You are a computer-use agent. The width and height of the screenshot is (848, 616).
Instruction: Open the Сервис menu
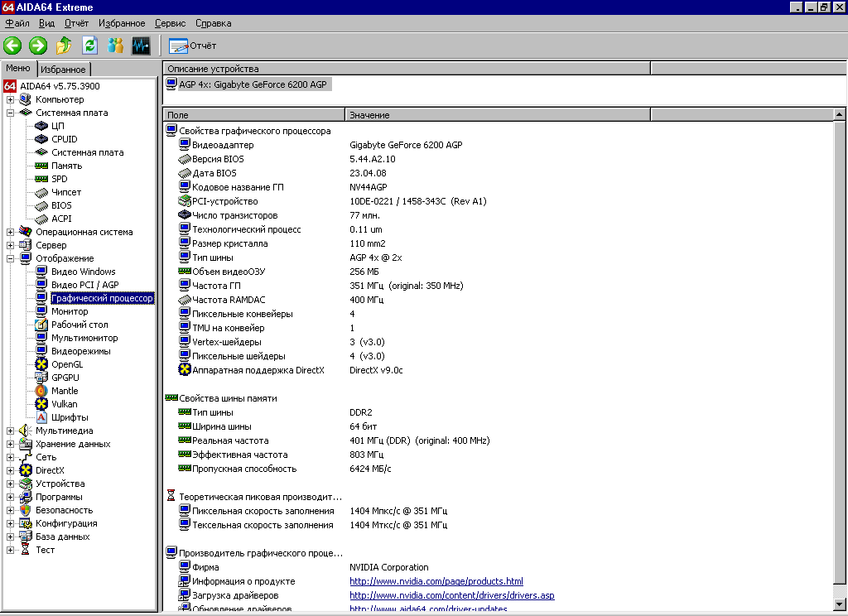coord(170,23)
